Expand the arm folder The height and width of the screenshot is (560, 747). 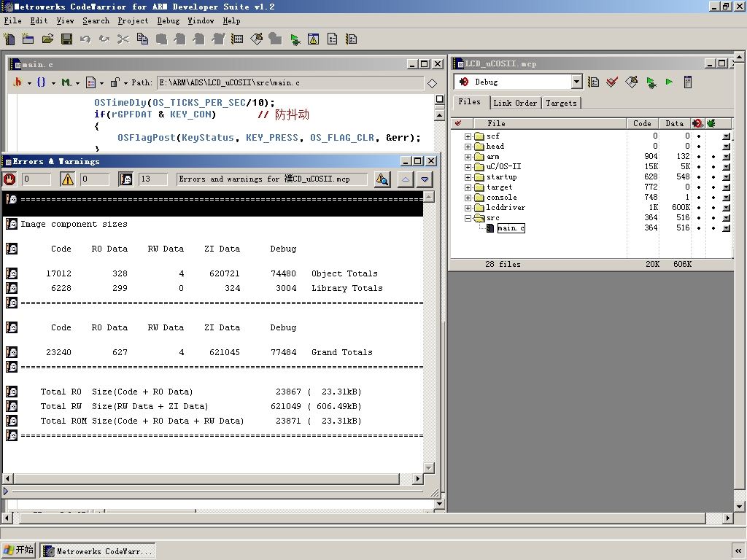pyautogui.click(x=468, y=157)
